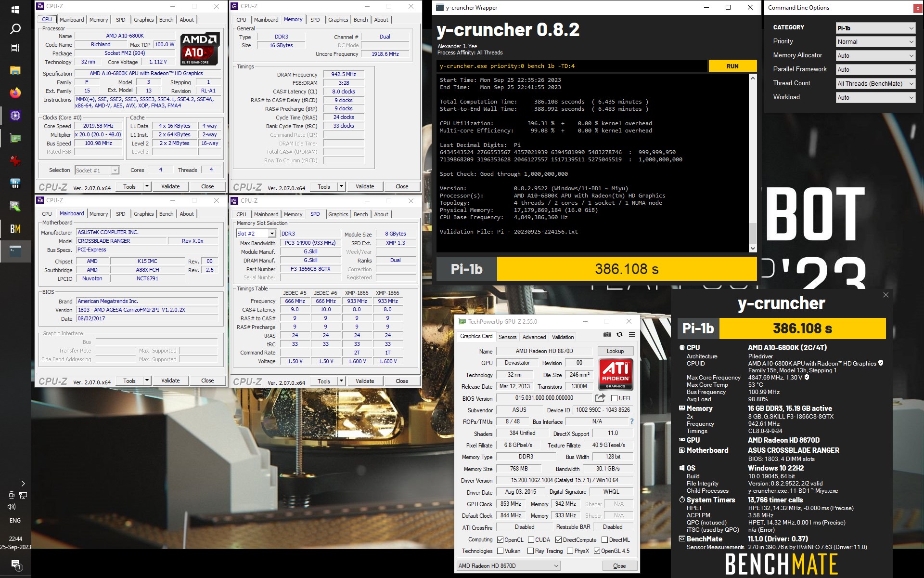Open About tab in the CPU-Z Memory window
The width and height of the screenshot is (924, 578).
coord(381,20)
